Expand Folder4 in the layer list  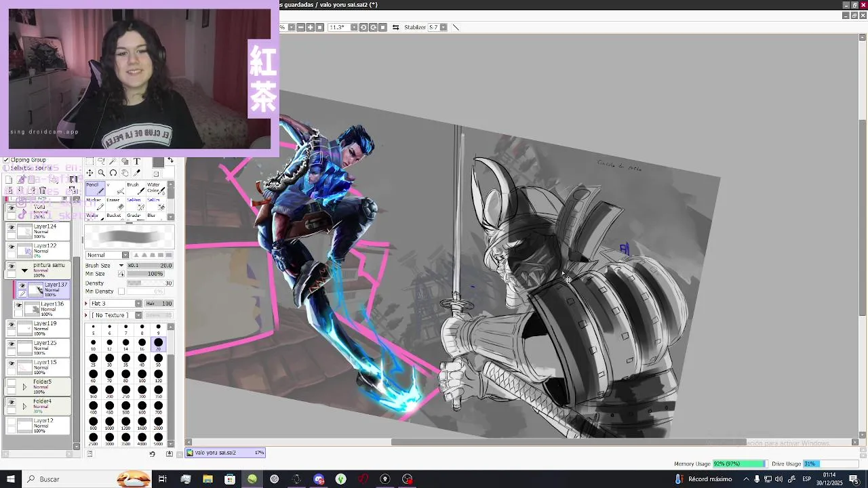pyautogui.click(x=24, y=407)
